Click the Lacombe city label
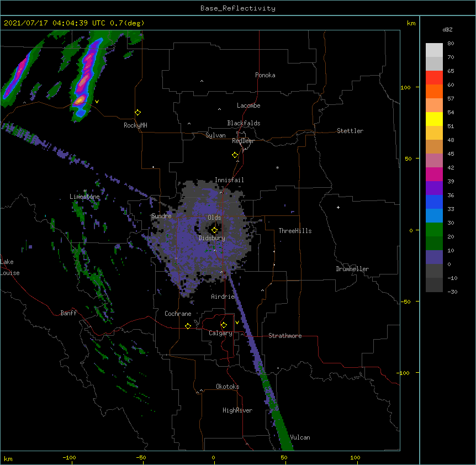The width and height of the screenshot is (476, 465). [x=248, y=105]
